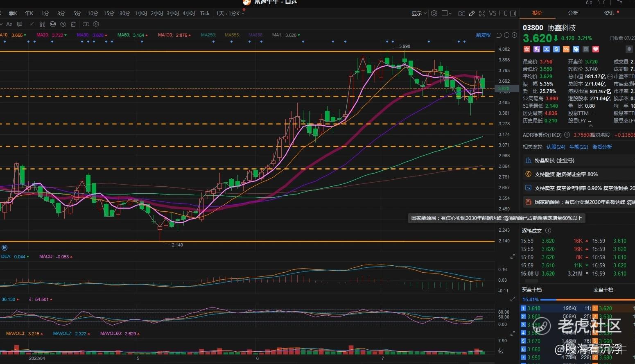Open the 分析 analysis tab

coord(573,13)
